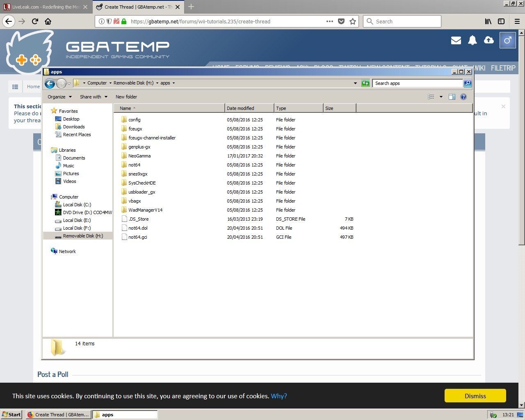Sort by Date modified column

pos(249,108)
